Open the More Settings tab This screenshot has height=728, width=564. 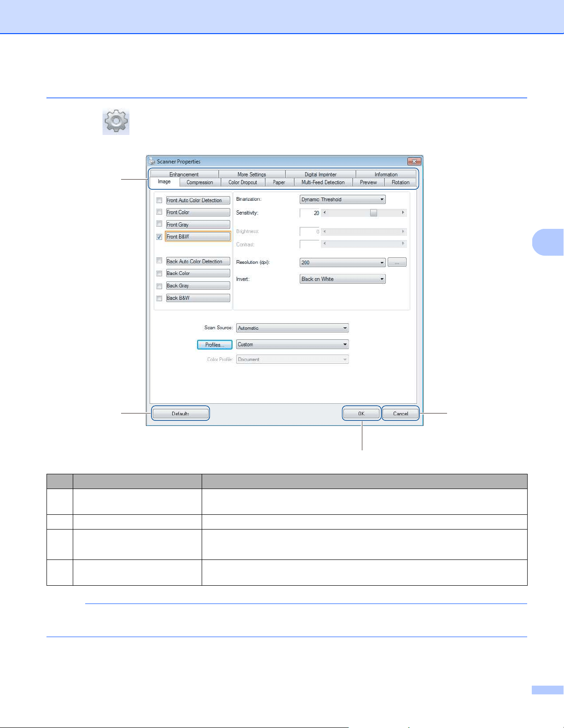click(x=252, y=175)
